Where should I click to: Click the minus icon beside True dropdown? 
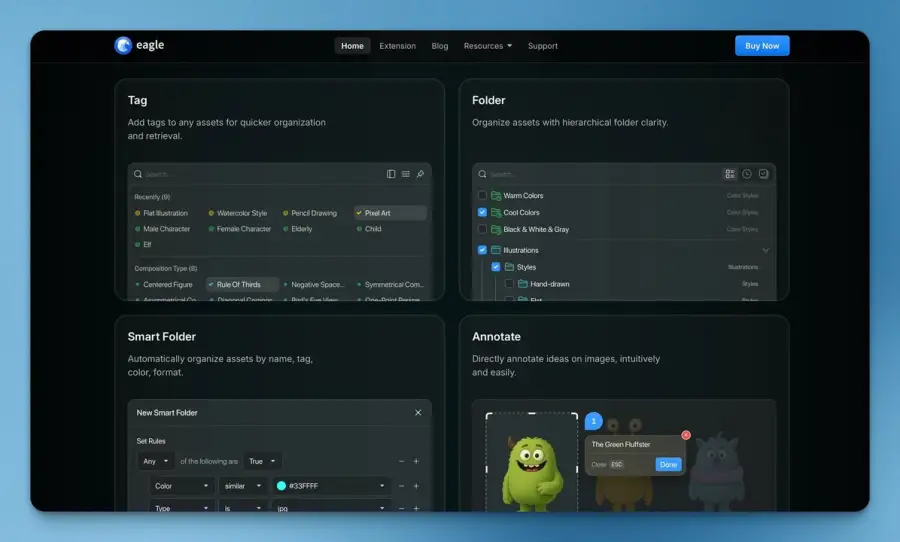click(401, 461)
